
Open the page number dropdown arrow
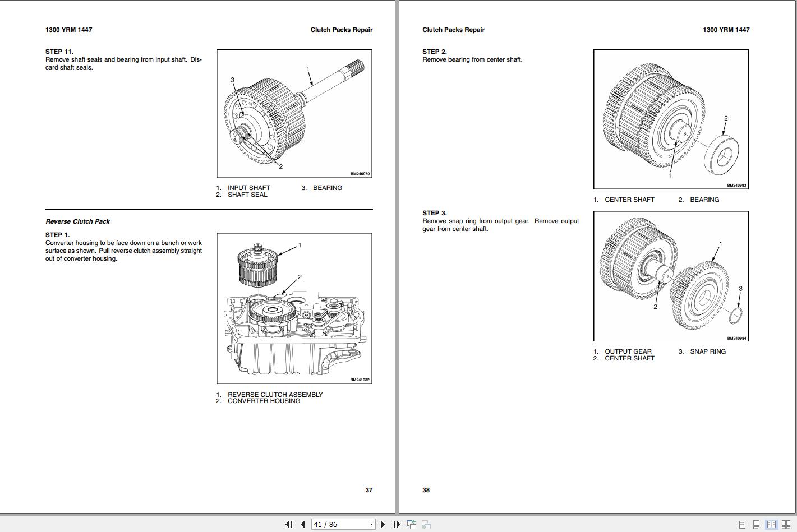371,525
